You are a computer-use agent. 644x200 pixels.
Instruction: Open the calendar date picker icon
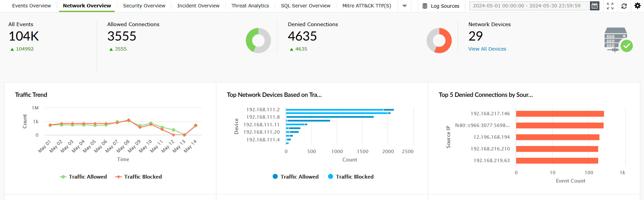(x=595, y=5)
